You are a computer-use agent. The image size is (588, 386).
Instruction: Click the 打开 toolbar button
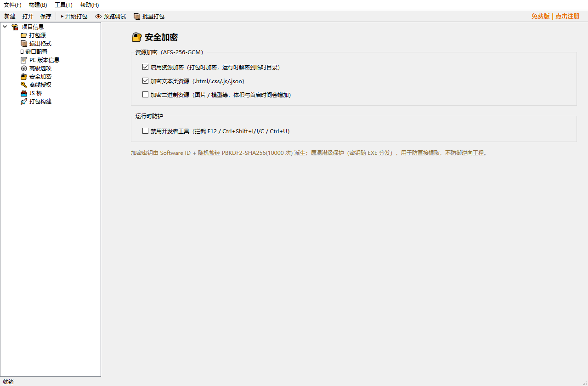[x=28, y=17]
